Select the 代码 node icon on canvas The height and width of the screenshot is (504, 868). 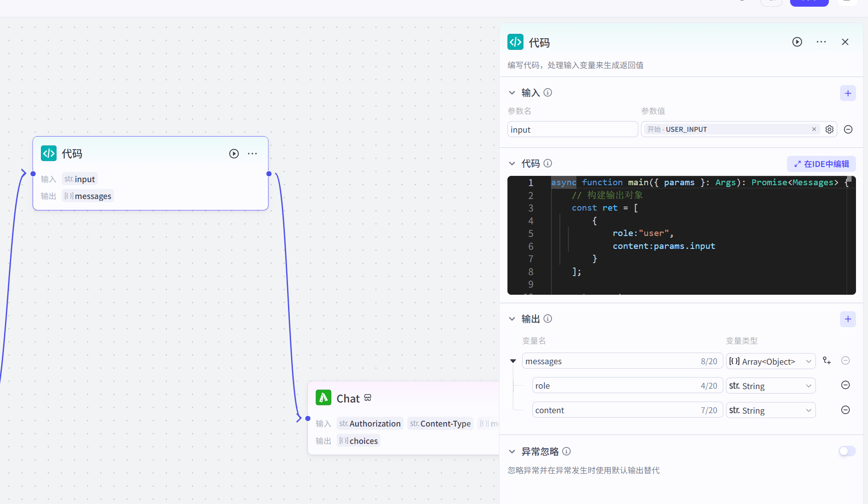tap(49, 153)
